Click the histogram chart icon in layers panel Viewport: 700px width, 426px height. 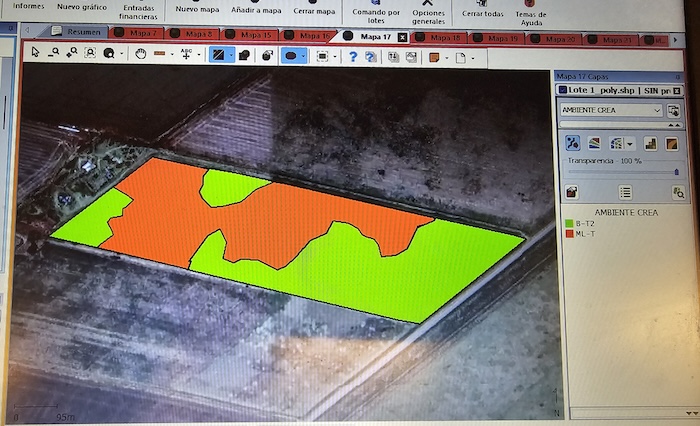coord(650,143)
